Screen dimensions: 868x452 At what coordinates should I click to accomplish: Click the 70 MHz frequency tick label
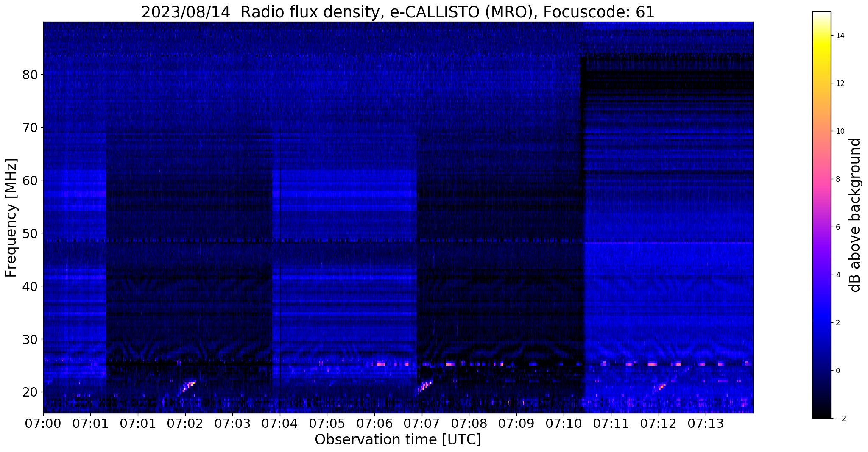coord(30,128)
